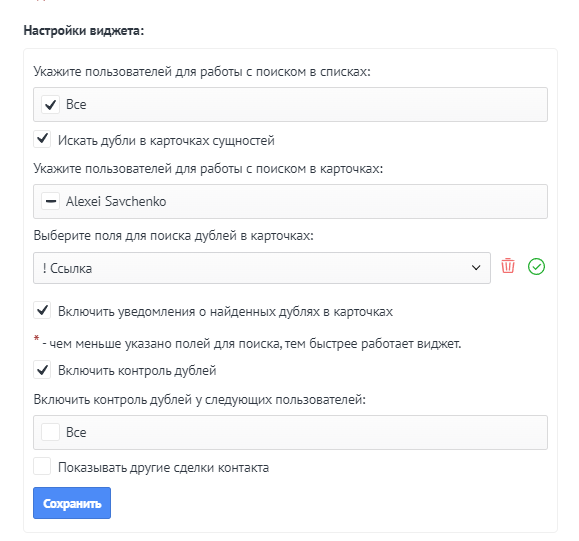Click the 'Alexei Savchenko' name text
Image resolution: width=579 pixels, height=541 pixels.
(116, 202)
